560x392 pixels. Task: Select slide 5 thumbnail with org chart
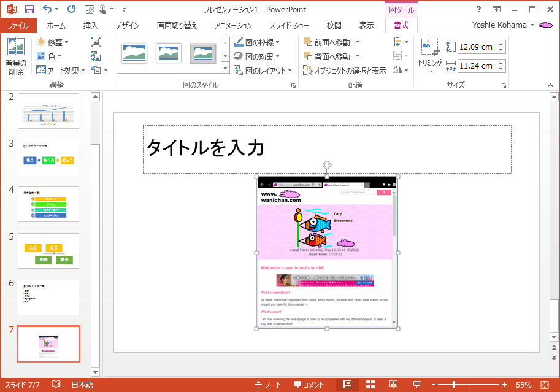coord(48,251)
